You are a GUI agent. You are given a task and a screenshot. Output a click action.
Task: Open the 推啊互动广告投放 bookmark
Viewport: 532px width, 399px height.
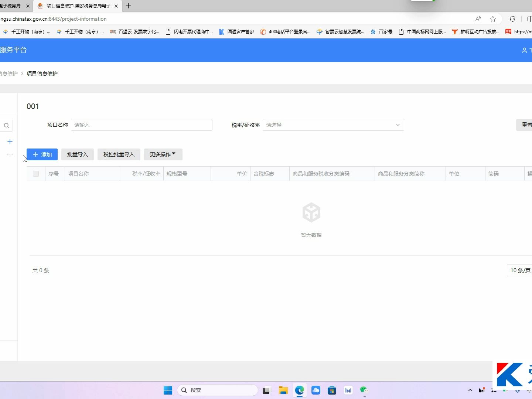coord(475,32)
